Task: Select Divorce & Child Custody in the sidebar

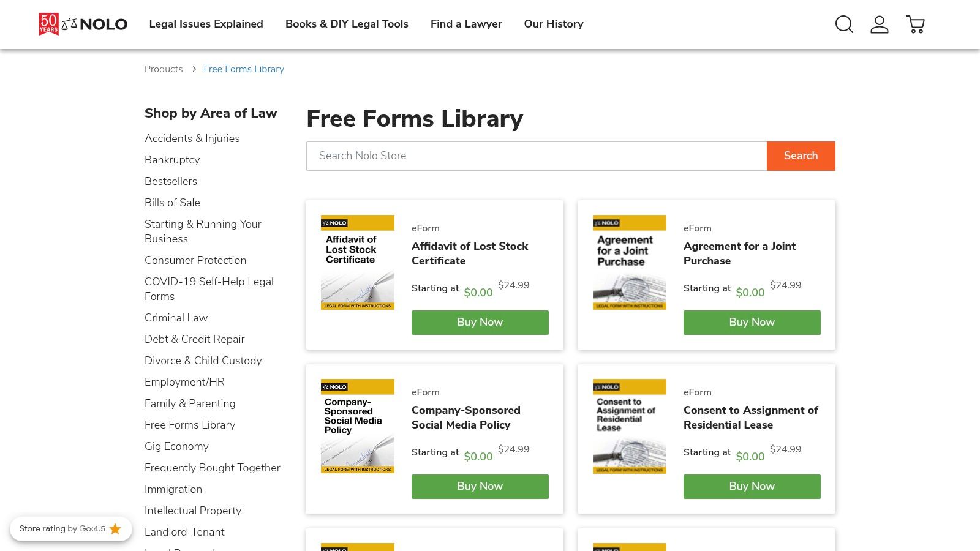Action: click(203, 361)
